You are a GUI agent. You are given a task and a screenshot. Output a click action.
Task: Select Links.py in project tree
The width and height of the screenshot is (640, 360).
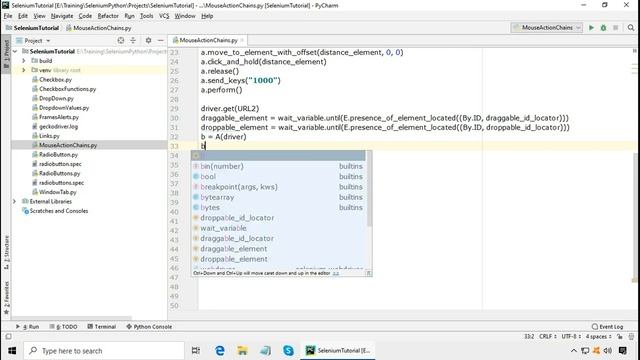tap(49, 136)
